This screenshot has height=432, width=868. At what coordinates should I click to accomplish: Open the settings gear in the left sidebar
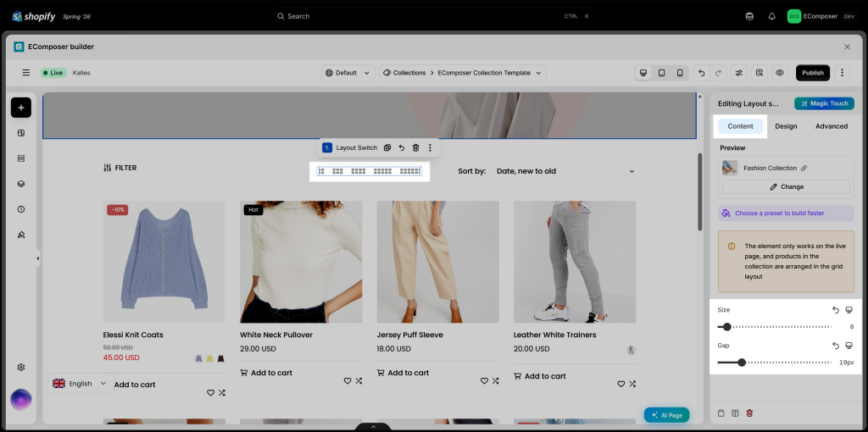click(21, 368)
